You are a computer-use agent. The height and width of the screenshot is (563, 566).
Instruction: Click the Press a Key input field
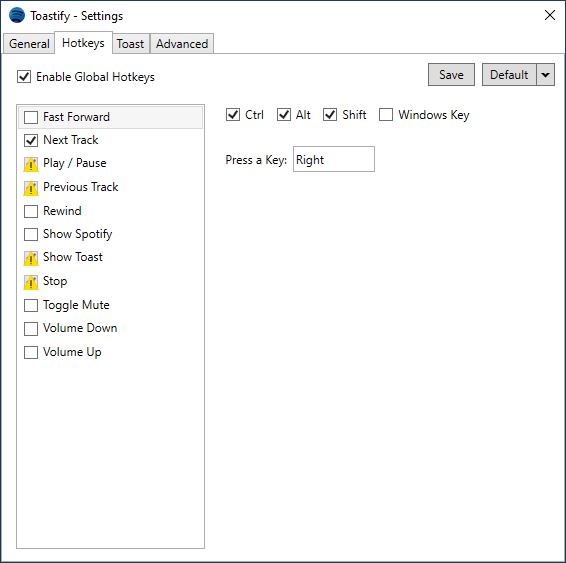tap(334, 159)
